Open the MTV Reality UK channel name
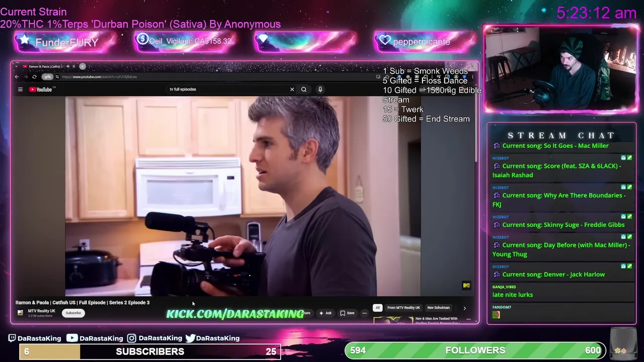The height and width of the screenshot is (362, 644). point(41,311)
